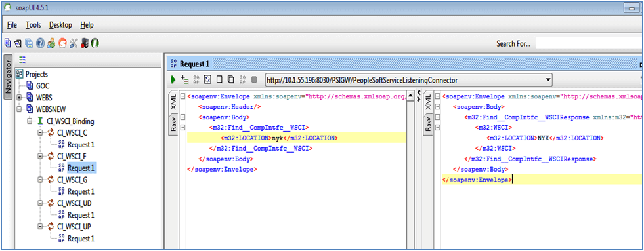The width and height of the screenshot is (644, 251).
Task: Switch to request XML vertical tab
Action: click(173, 102)
